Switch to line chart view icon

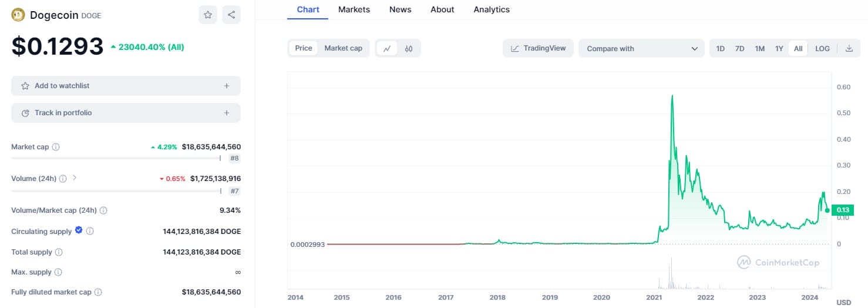(x=387, y=49)
